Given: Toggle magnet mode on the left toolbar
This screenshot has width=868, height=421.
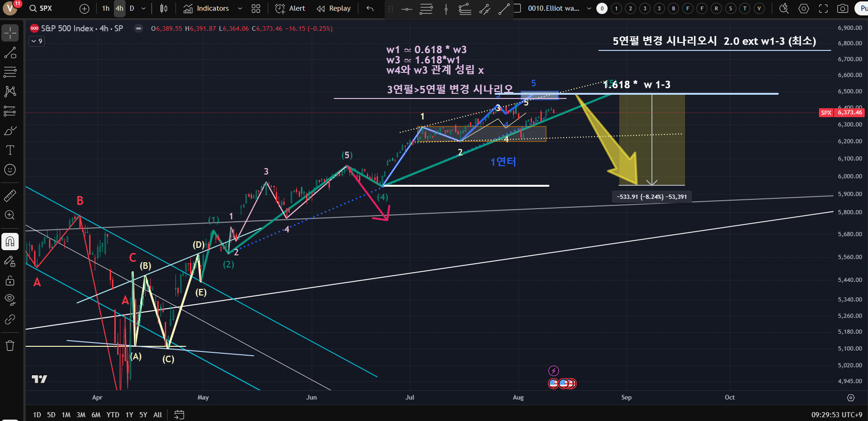Looking at the screenshot, I should click(x=10, y=241).
